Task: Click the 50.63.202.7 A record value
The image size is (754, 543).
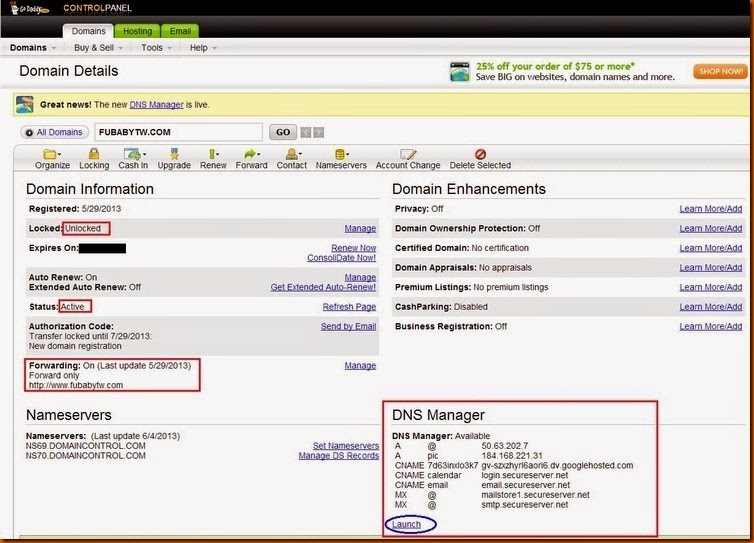Action: [x=504, y=446]
